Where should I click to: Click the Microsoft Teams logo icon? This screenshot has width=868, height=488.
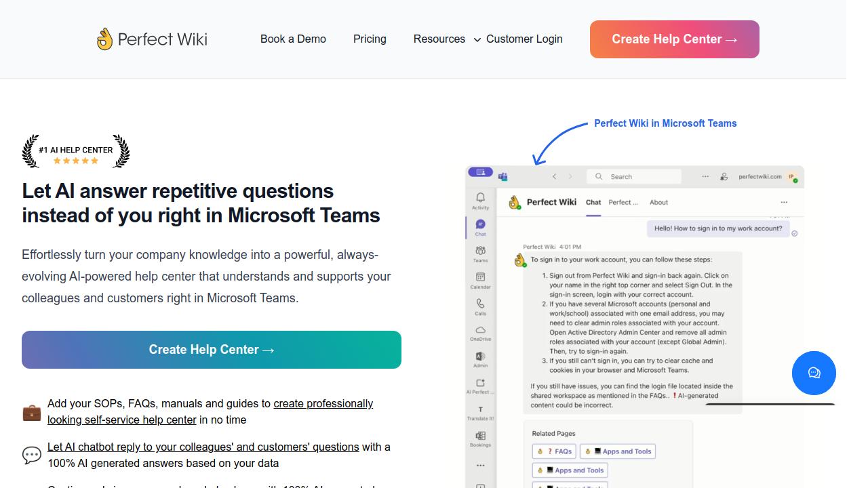(x=503, y=177)
